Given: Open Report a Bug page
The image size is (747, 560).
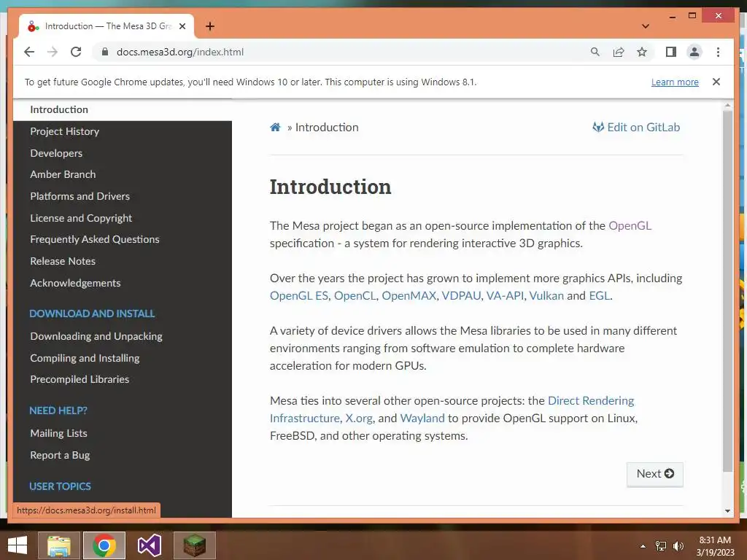Looking at the screenshot, I should pyautogui.click(x=60, y=455).
